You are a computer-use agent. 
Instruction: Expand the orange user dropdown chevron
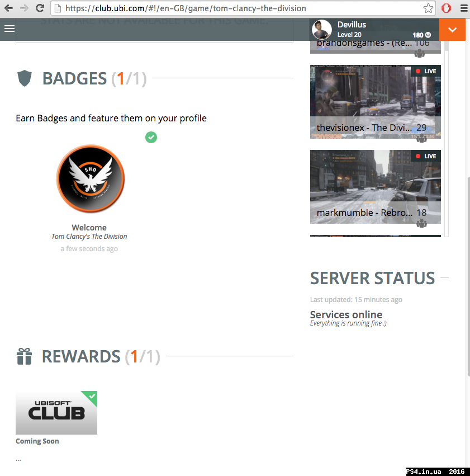(x=453, y=30)
